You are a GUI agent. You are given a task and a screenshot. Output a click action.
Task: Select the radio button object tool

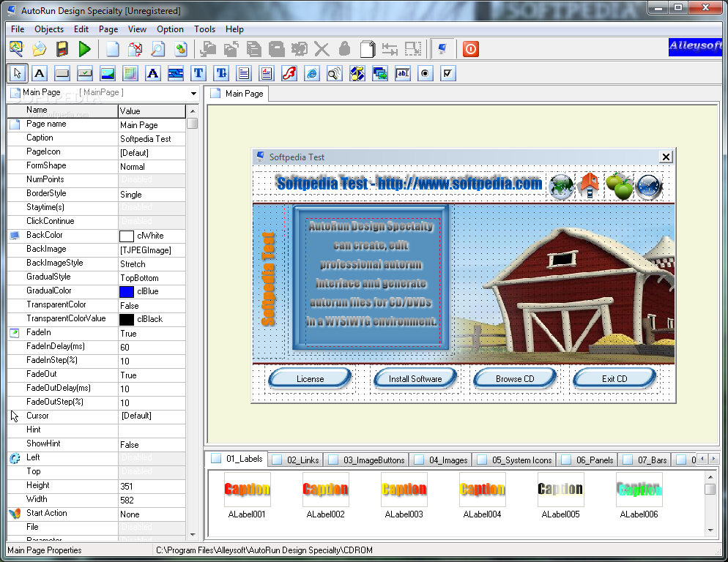pos(425,73)
